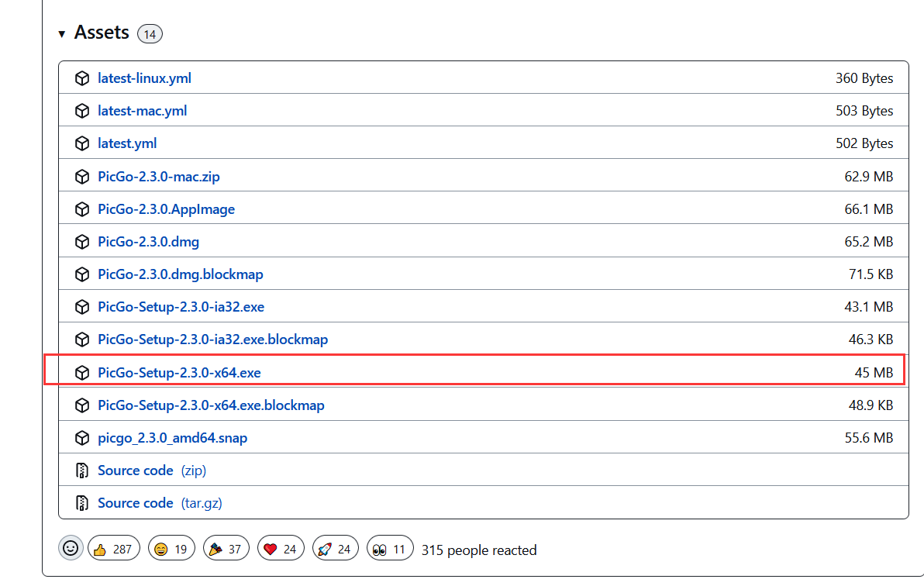The image size is (924, 586).
Task: Click the 48.9 KB size value
Action: click(x=871, y=405)
